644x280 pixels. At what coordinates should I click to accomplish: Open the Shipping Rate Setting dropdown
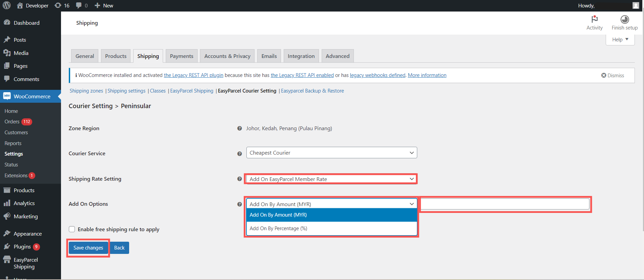pos(331,179)
